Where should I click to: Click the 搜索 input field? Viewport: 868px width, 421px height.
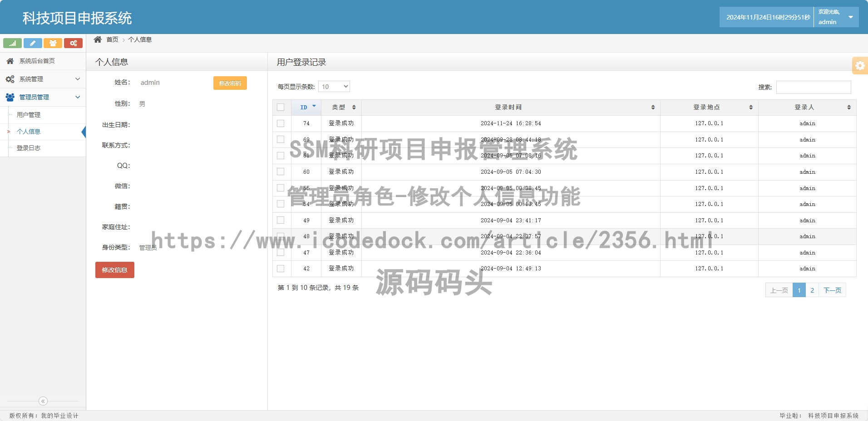click(x=814, y=87)
